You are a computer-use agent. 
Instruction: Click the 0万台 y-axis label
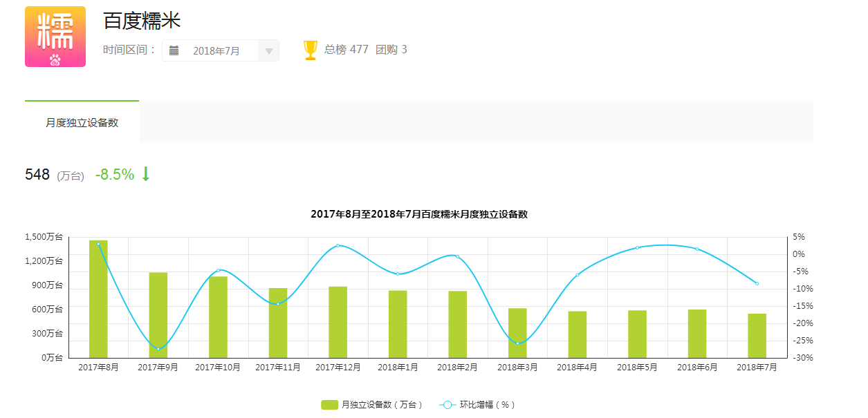[x=53, y=358]
